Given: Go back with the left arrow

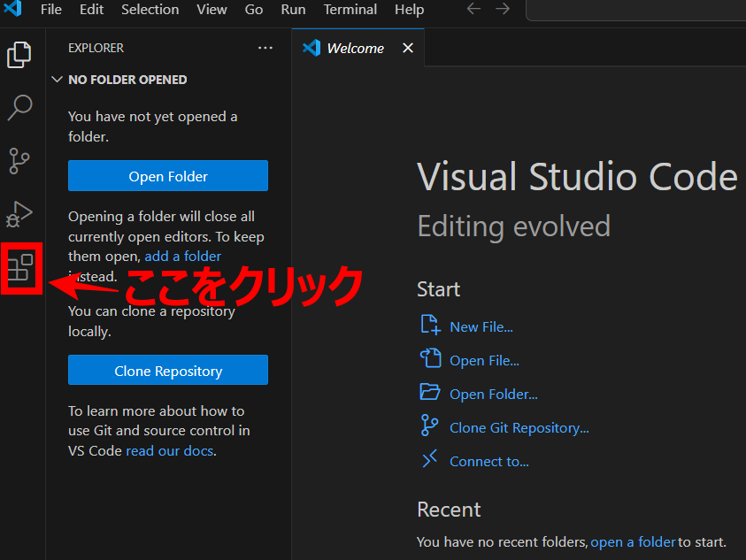Looking at the screenshot, I should pos(473,9).
